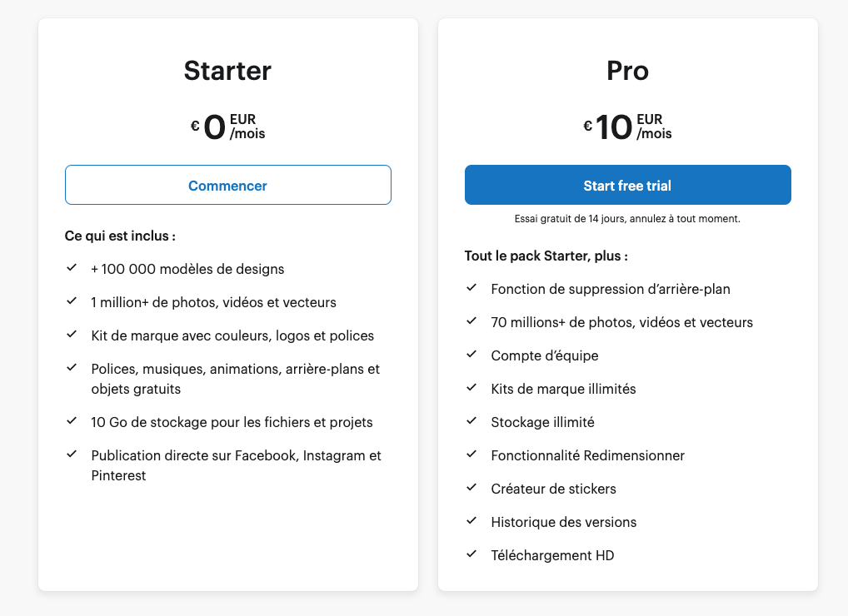848x616 pixels.
Task: Click the Kits de marque illimités text
Action: [x=563, y=389]
